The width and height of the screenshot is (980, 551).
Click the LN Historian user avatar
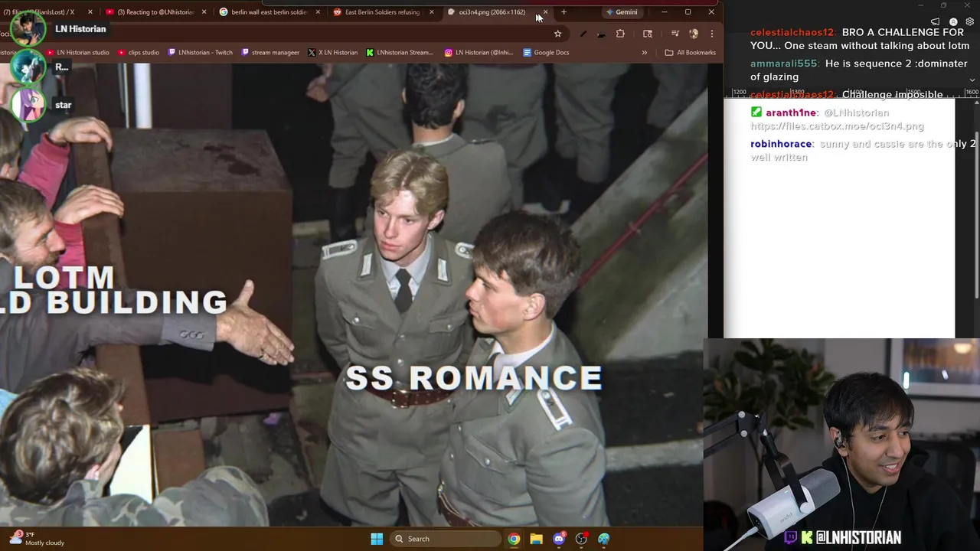click(x=28, y=28)
